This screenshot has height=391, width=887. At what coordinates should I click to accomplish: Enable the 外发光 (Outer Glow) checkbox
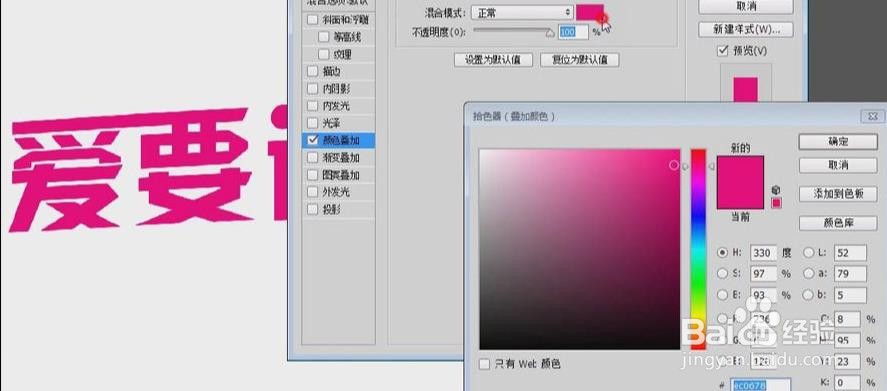(x=312, y=192)
